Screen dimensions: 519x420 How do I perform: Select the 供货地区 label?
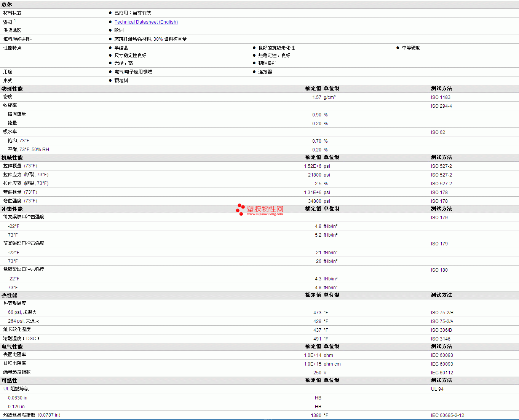click(13, 30)
